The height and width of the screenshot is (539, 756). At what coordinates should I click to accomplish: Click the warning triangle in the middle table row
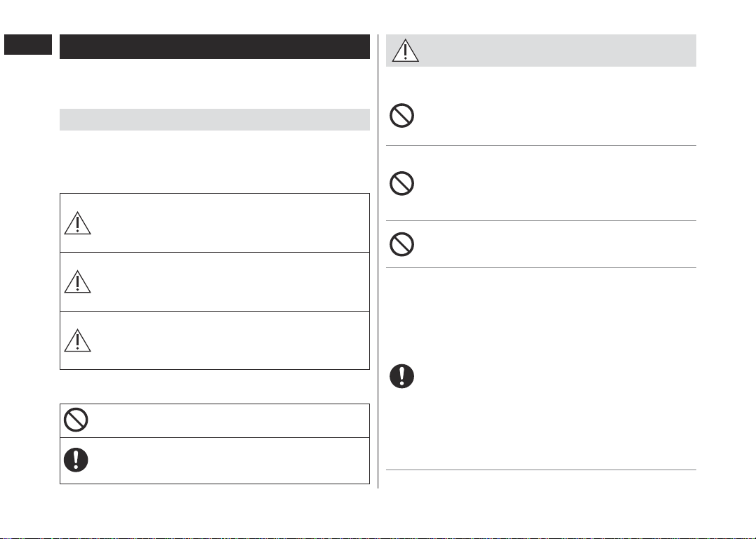[78, 281]
